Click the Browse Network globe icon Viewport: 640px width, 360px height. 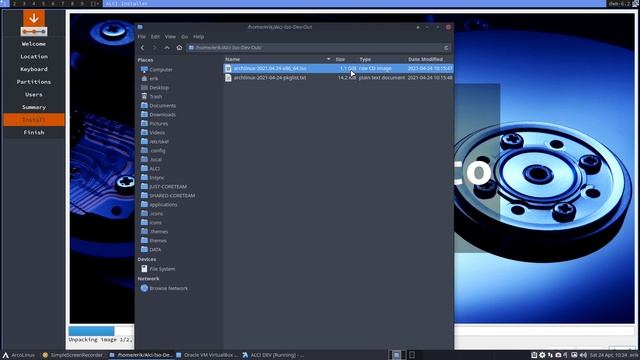tap(144, 288)
